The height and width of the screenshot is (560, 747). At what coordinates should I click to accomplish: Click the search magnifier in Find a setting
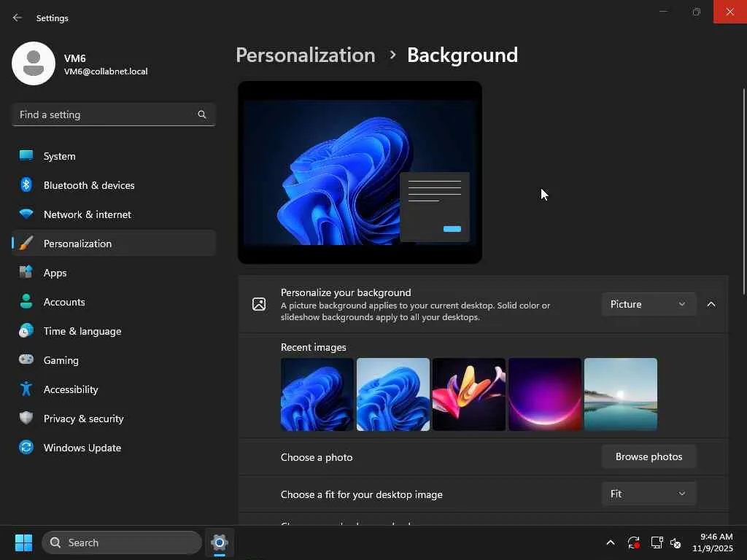(x=202, y=114)
